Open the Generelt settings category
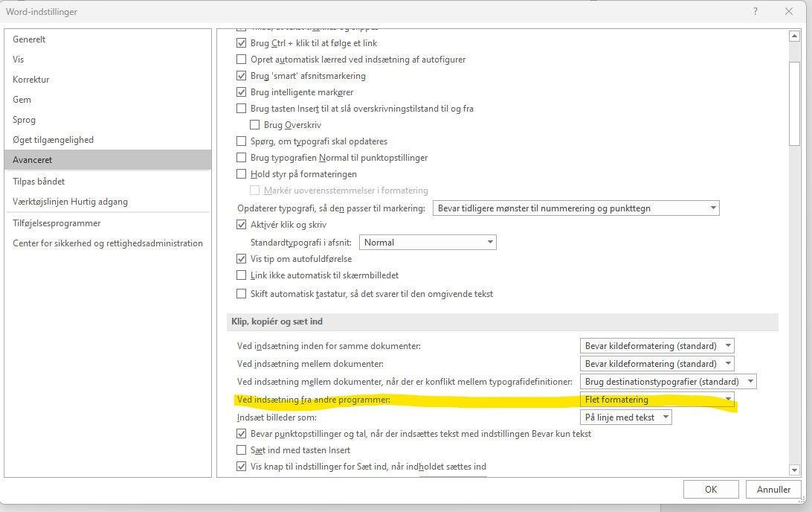 (108, 39)
